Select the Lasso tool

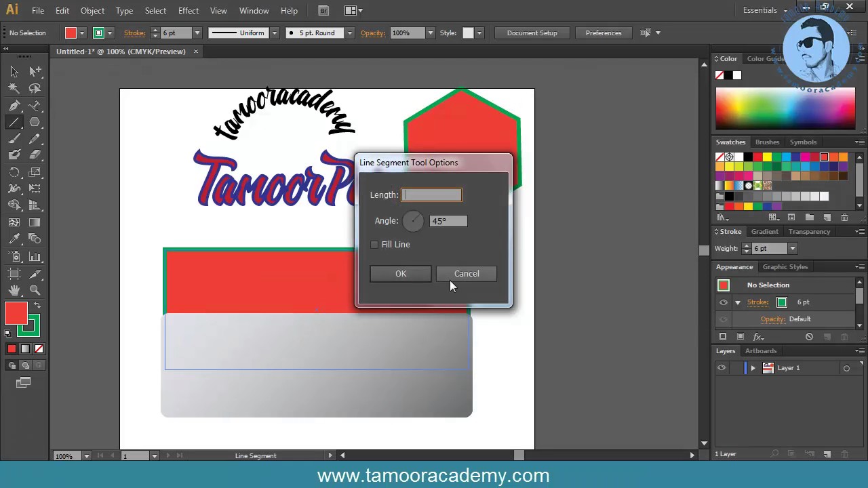pos(35,88)
